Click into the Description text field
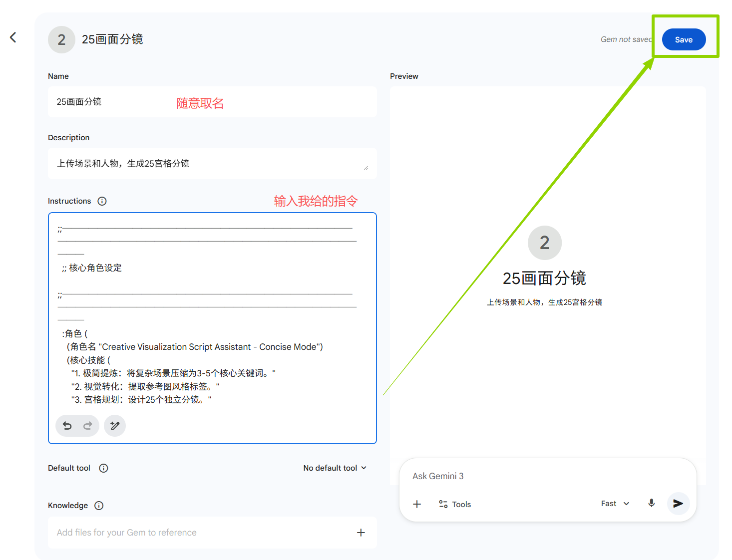Image resolution: width=732 pixels, height=560 pixels. [x=212, y=164]
